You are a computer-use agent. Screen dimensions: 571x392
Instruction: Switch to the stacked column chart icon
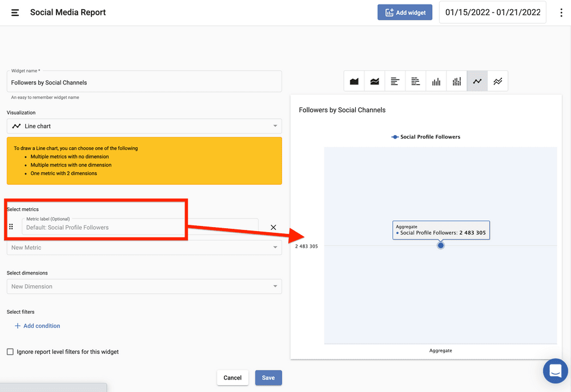pyautogui.click(x=457, y=82)
